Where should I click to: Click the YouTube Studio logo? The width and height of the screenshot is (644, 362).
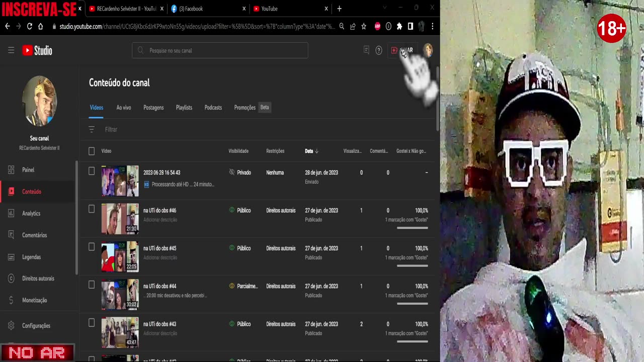[x=37, y=50]
